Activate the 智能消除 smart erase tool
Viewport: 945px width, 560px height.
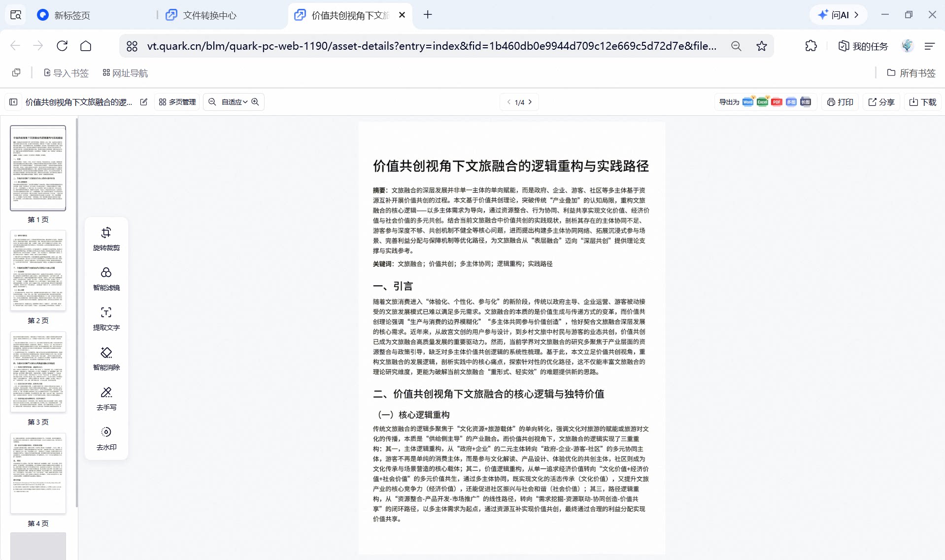(106, 359)
